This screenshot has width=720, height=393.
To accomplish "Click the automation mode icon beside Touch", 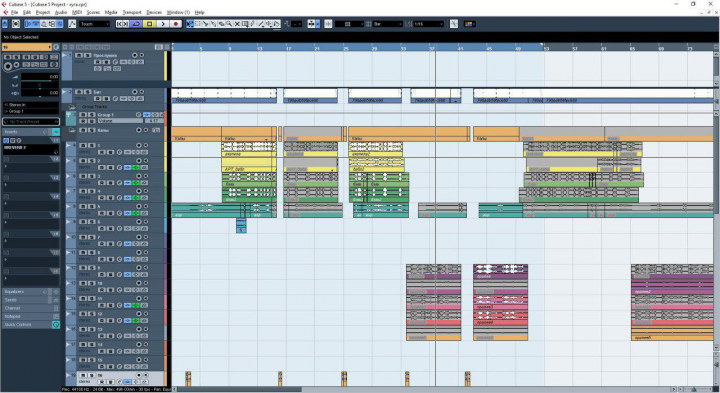I will [x=72, y=24].
